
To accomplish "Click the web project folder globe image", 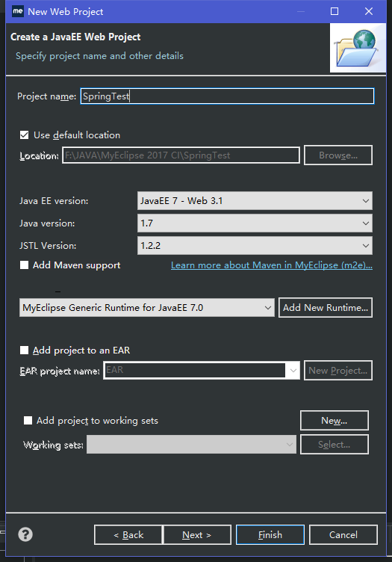I will 358,48.
